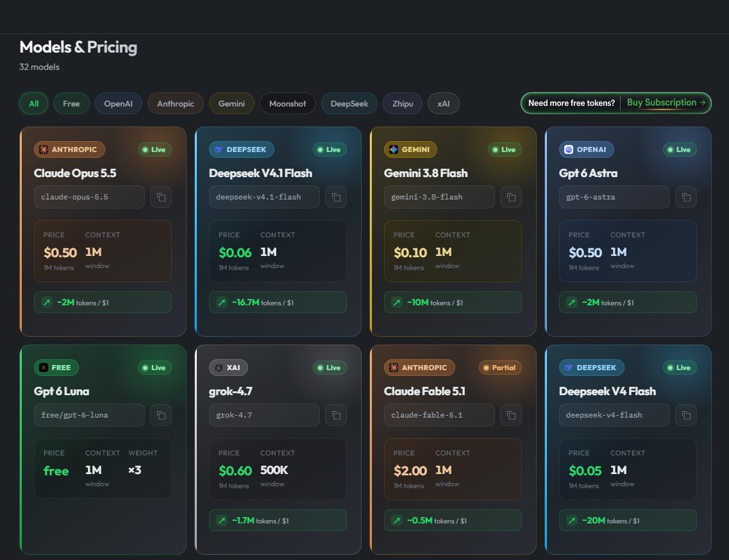Image resolution: width=729 pixels, height=560 pixels.
Task: Click the Partial status badge on Claude Fable 5.1
Action: click(x=500, y=368)
